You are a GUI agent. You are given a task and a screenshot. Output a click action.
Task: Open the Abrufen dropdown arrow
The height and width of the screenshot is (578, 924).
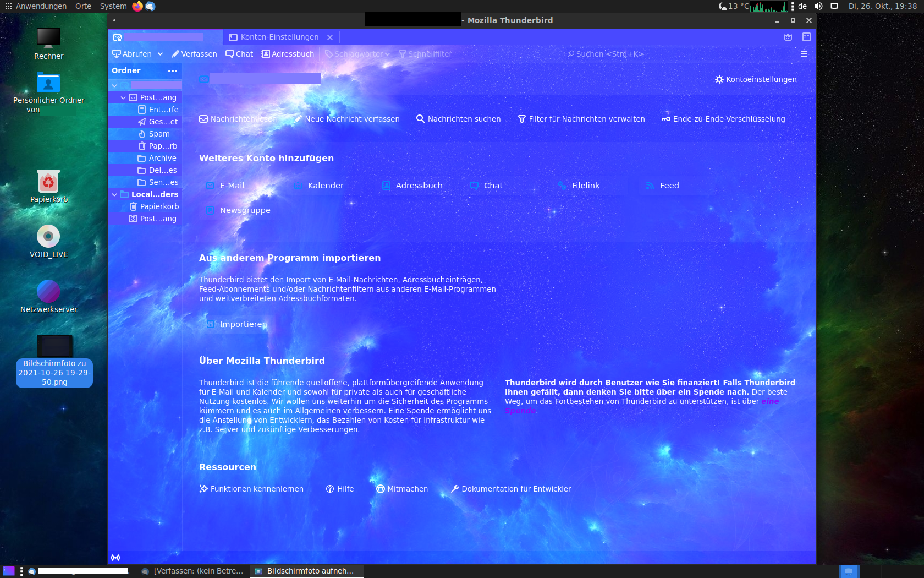160,54
